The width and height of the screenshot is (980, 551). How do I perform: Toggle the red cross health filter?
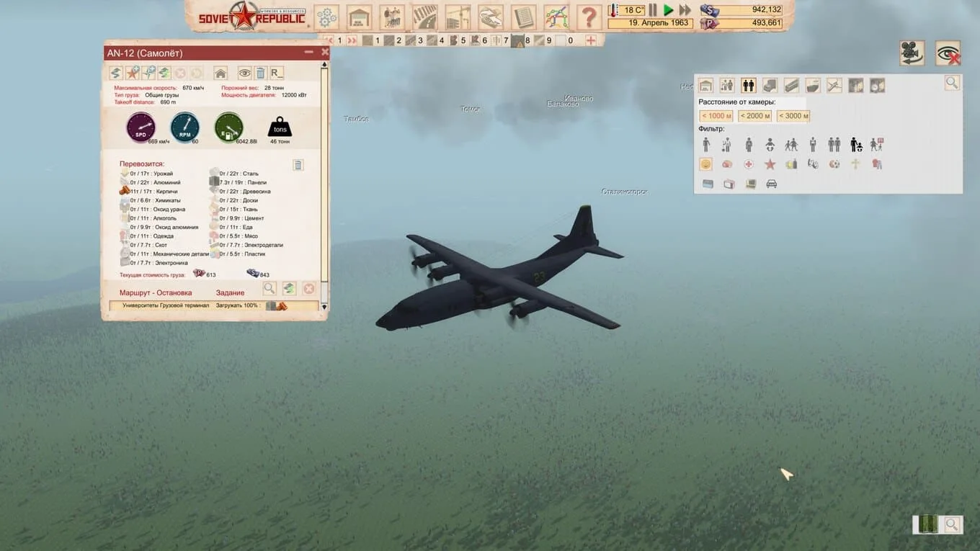[x=749, y=164]
